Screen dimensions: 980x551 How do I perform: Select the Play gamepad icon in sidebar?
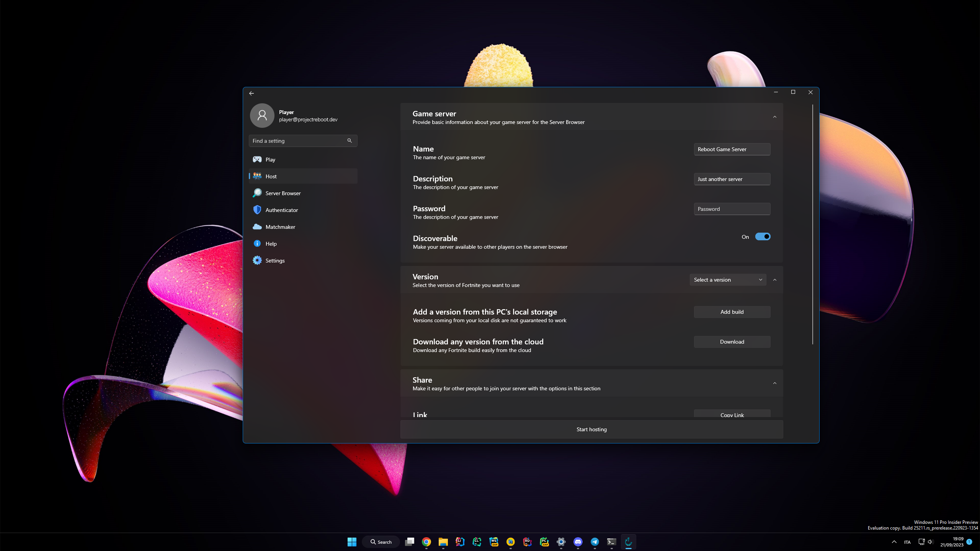click(x=257, y=159)
